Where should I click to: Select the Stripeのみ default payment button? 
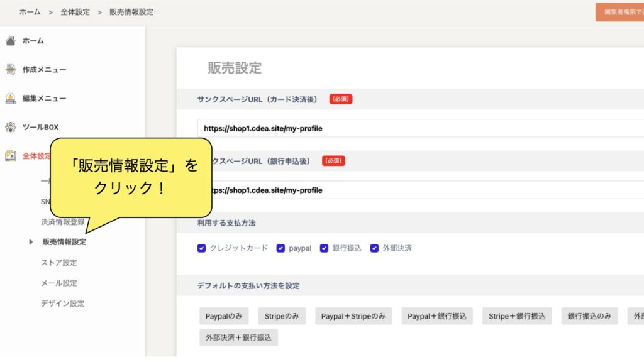click(282, 316)
